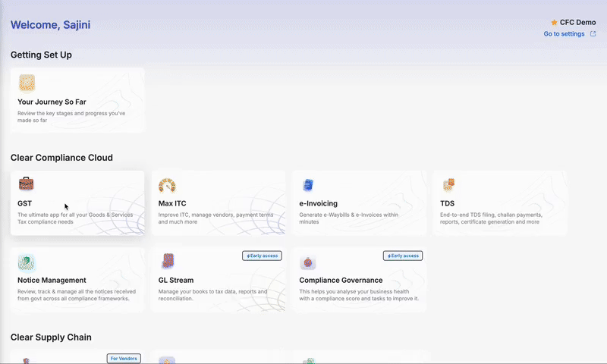
Task: Click the Max ITC gauge icon
Action: pos(167,185)
